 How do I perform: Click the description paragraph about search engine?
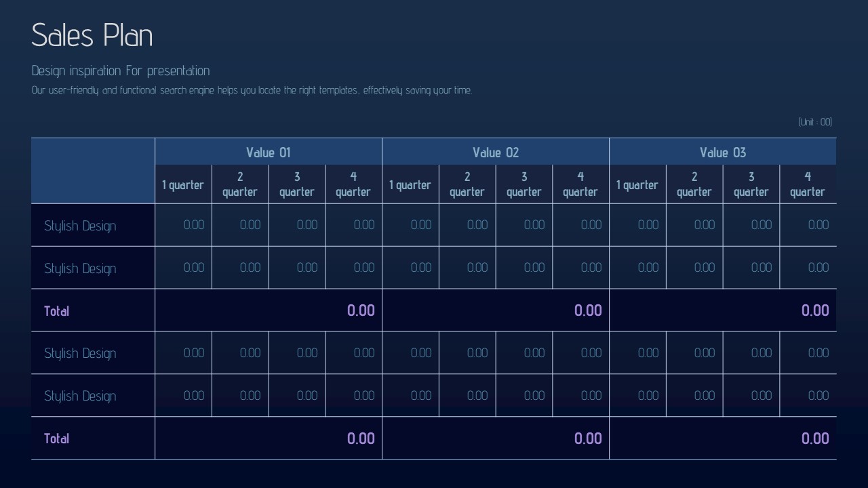[252, 90]
